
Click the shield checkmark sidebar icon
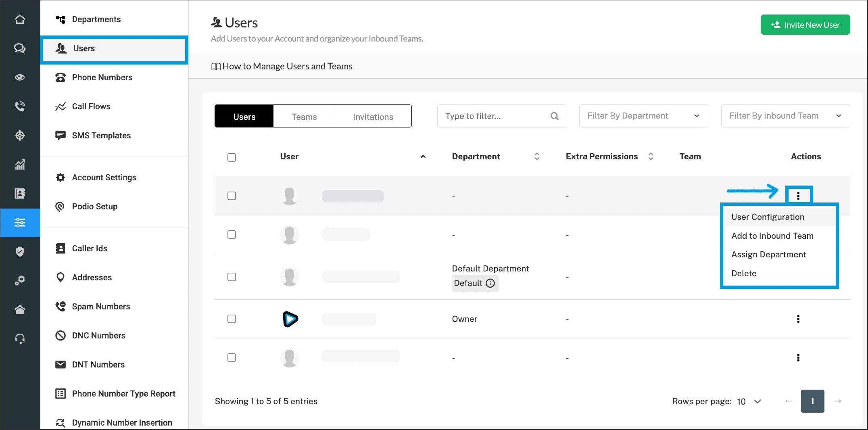(20, 252)
